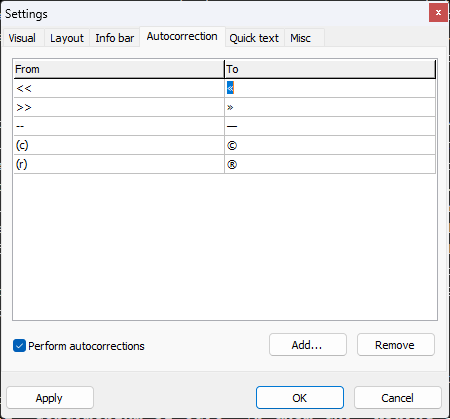Select the ® replacement cell
The width and height of the screenshot is (450, 419).
(330, 164)
